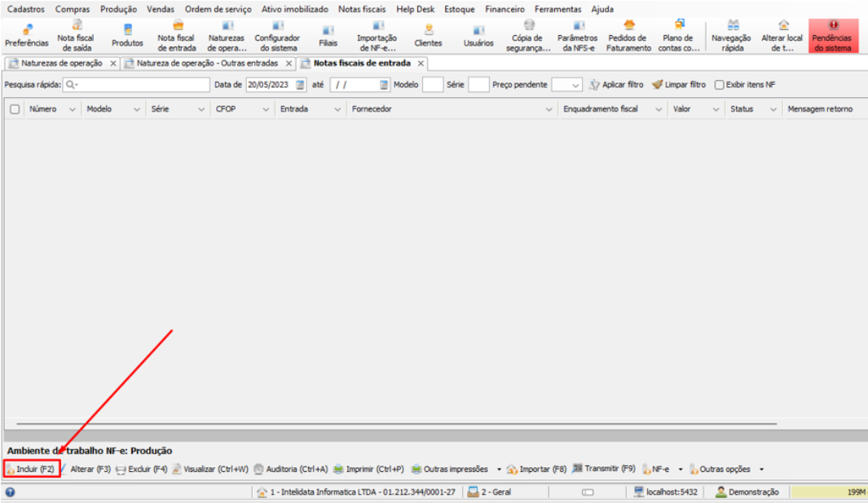Open Preferências from the toolbar

click(x=27, y=35)
